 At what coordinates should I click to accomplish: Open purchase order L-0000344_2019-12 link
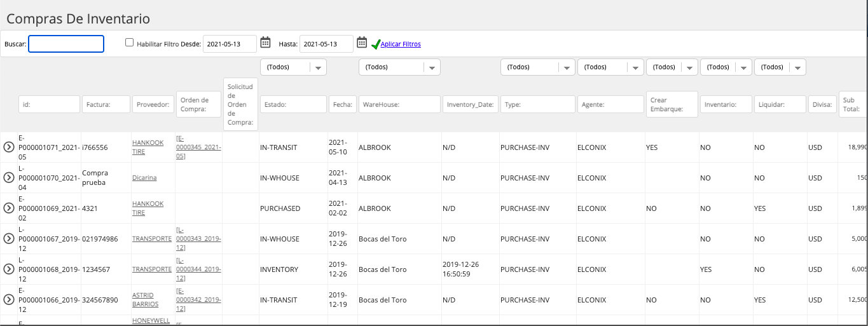[x=198, y=269]
